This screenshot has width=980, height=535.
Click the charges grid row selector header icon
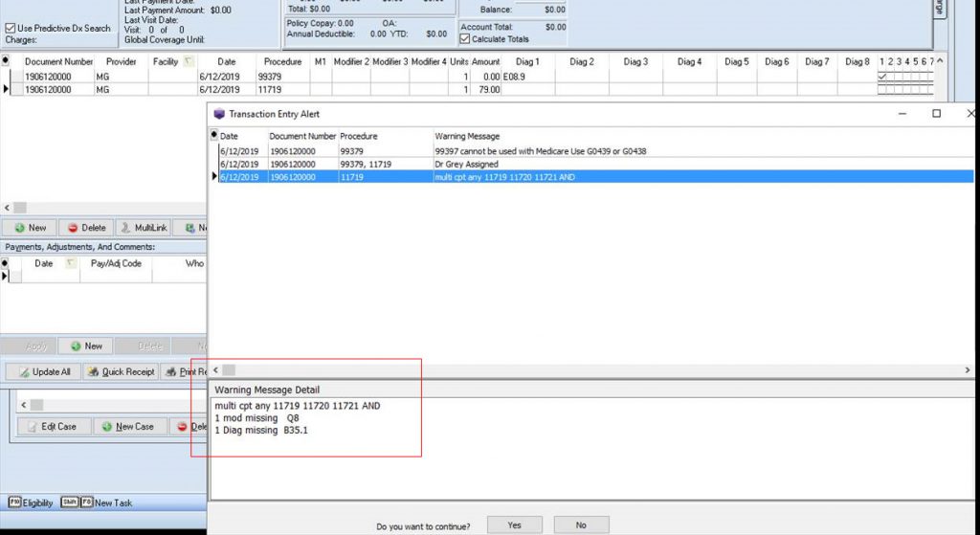(x=5, y=61)
